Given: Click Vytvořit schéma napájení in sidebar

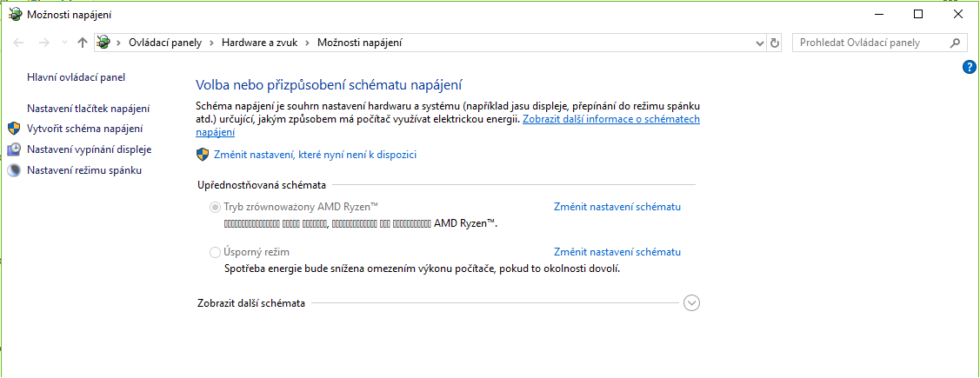Looking at the screenshot, I should [x=85, y=128].
